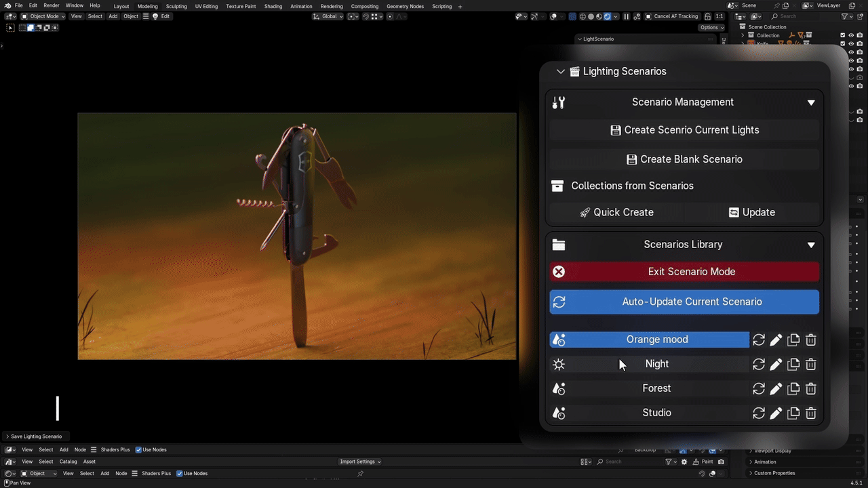Click the plus icon to add workspace

click(x=460, y=6)
